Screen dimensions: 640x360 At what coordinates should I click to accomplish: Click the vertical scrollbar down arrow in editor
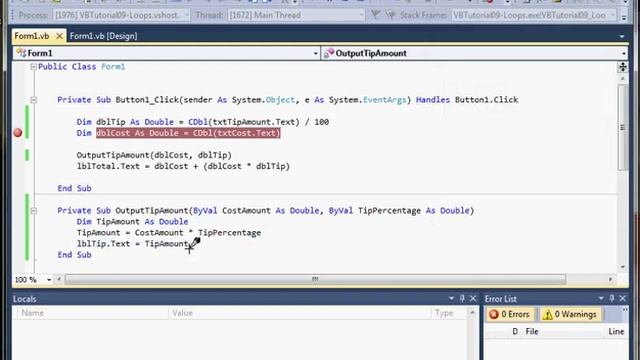(x=622, y=267)
